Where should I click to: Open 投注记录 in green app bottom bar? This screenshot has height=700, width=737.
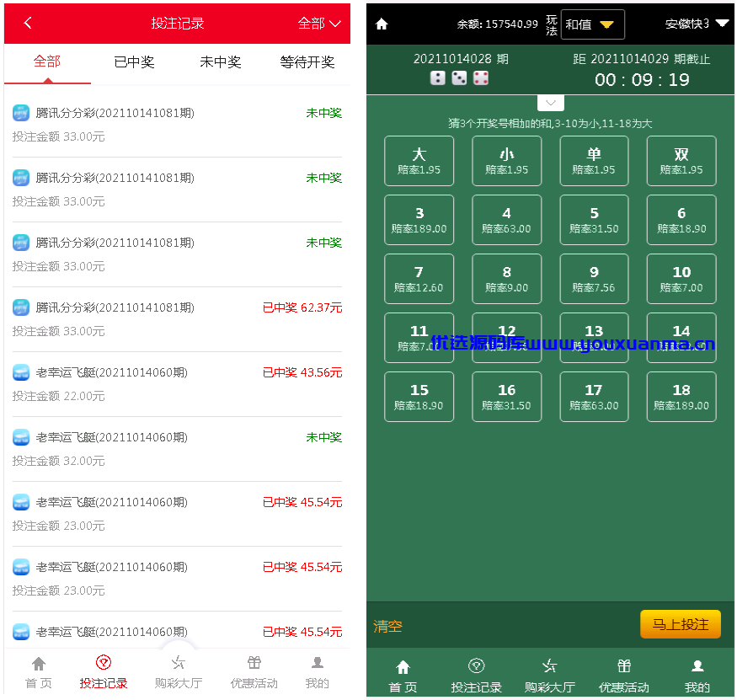pyautogui.click(x=476, y=676)
